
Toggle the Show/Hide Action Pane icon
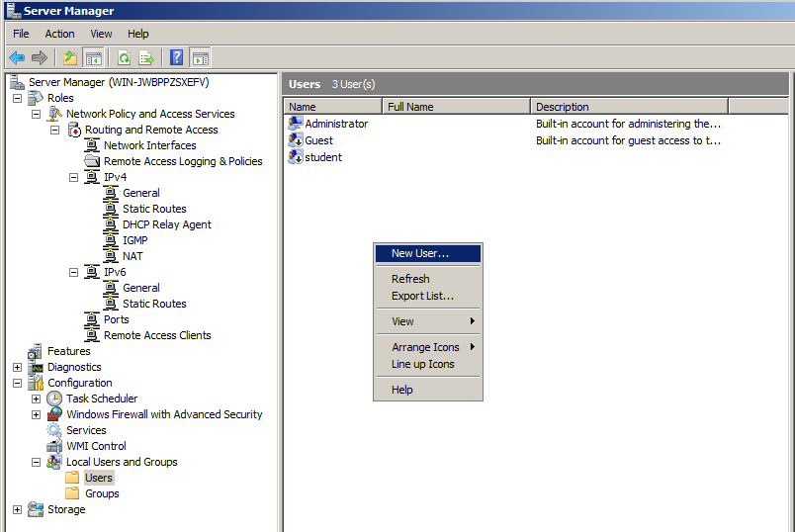pos(200,57)
